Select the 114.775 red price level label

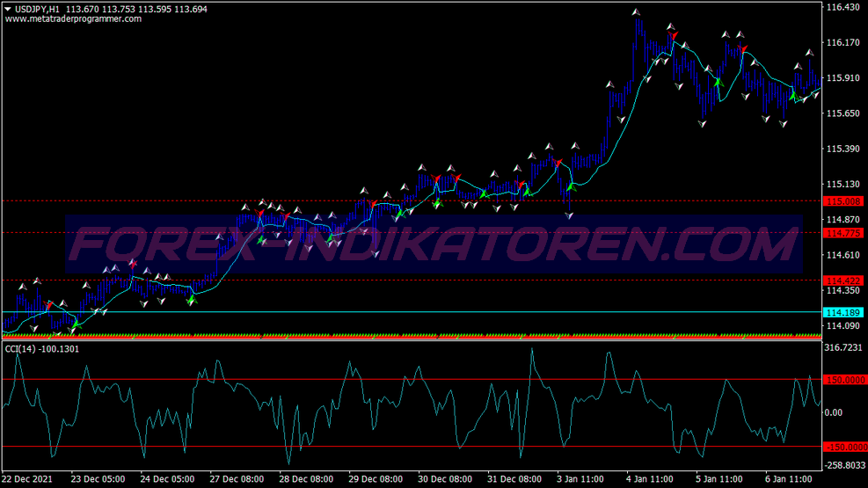(x=843, y=233)
